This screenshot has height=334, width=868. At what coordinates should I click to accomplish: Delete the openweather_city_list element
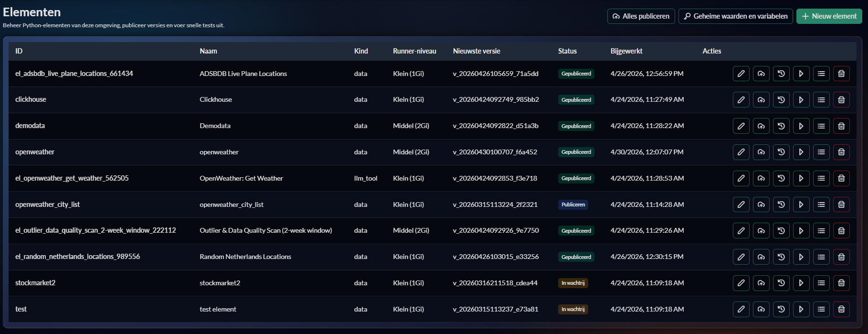pos(841,205)
